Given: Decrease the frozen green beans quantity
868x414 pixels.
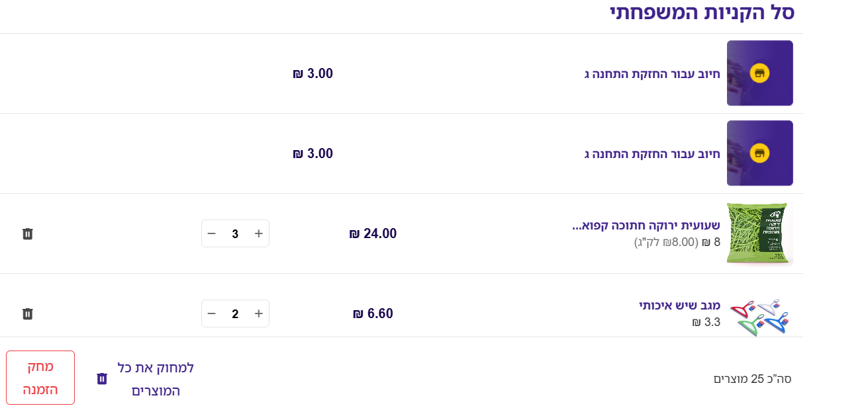Looking at the screenshot, I should pos(212,233).
